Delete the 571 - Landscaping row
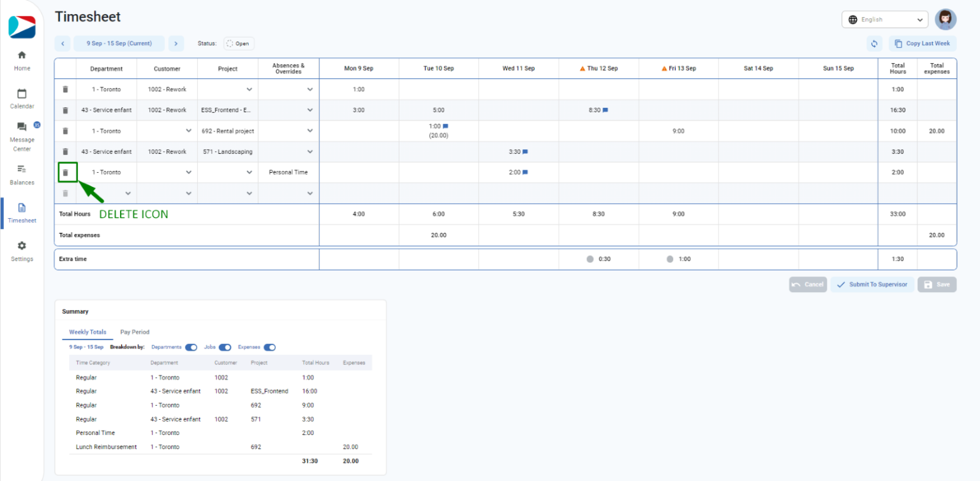Screen dimensions: 980x481 point(65,151)
